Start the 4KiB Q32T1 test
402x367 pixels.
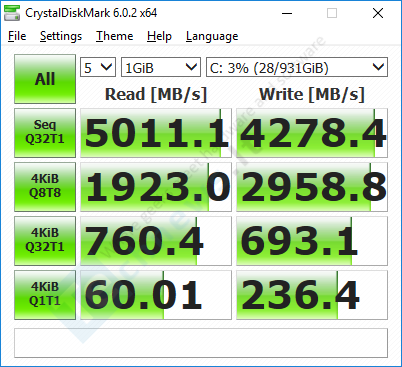tap(45, 241)
